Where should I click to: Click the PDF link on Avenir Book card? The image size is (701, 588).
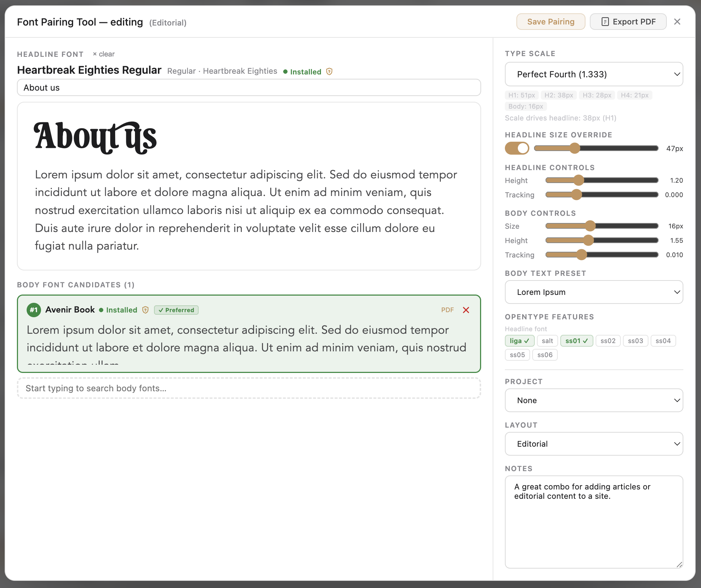pyautogui.click(x=447, y=310)
